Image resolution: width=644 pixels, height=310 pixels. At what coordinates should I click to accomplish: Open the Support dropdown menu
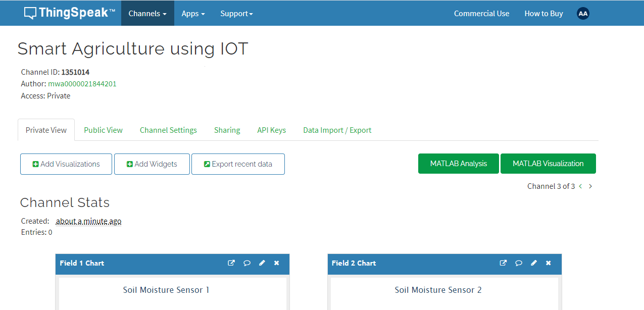pos(236,13)
